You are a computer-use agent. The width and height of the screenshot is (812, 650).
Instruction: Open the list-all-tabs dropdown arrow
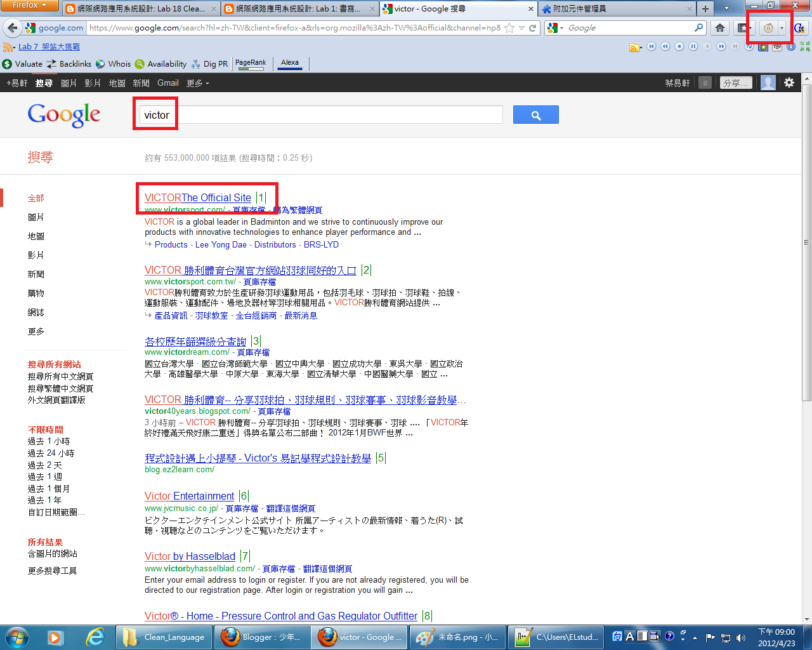(726, 9)
